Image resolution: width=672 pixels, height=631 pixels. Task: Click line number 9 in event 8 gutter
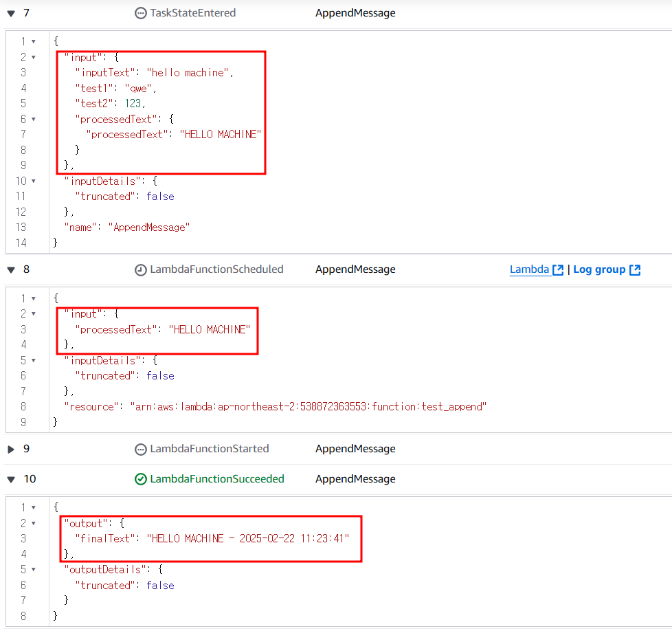coord(23,422)
